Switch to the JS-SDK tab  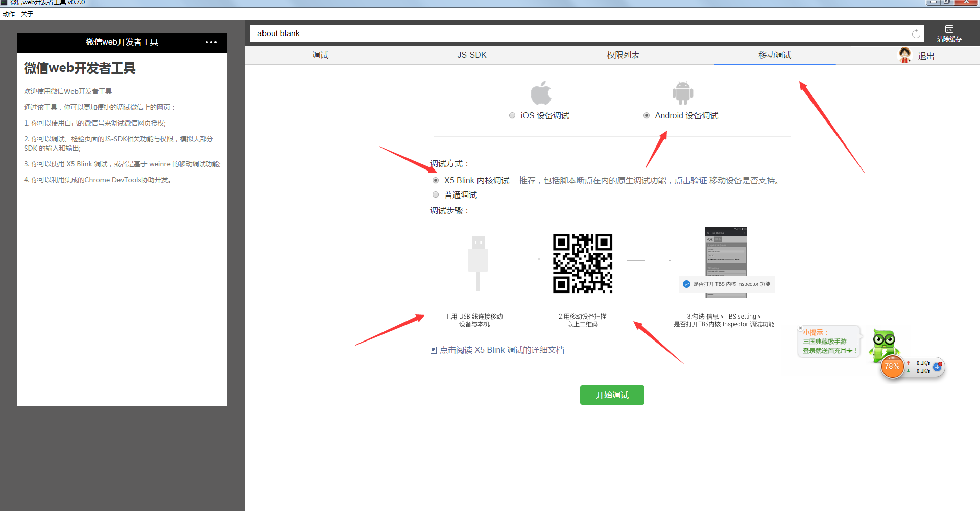pos(472,55)
